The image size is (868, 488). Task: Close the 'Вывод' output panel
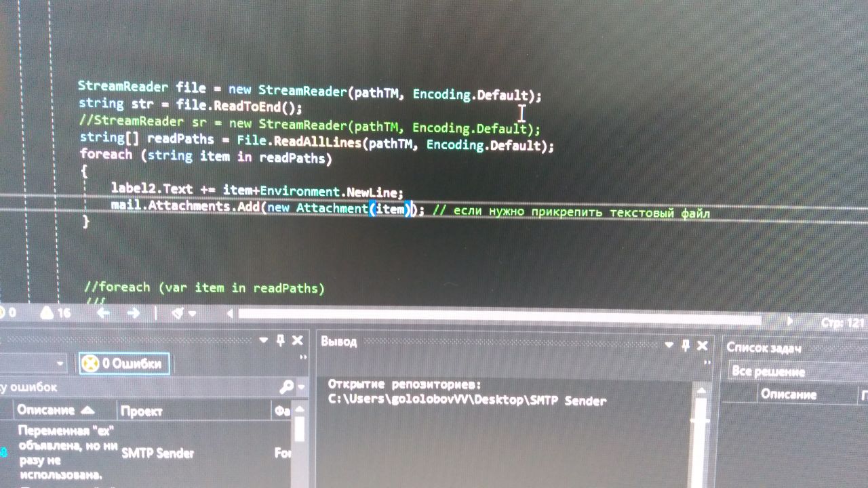pyautogui.click(x=702, y=346)
